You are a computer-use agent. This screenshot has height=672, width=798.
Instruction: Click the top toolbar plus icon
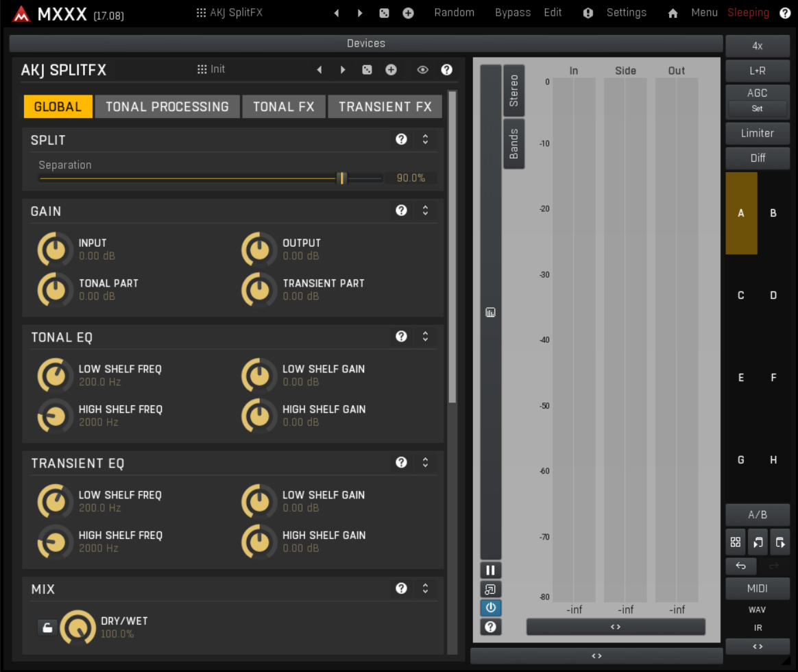pyautogui.click(x=408, y=13)
